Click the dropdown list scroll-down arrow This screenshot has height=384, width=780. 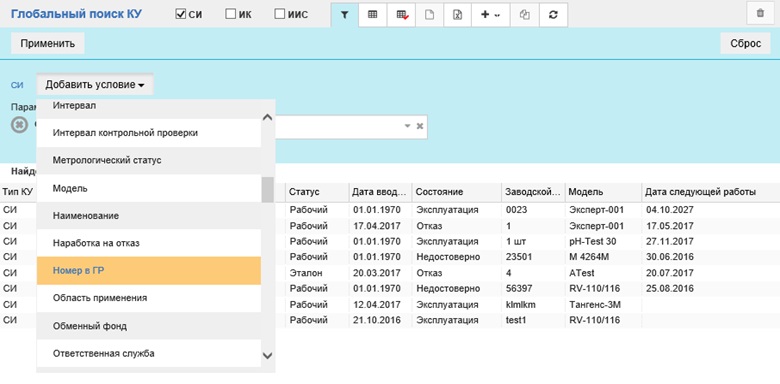(x=268, y=355)
